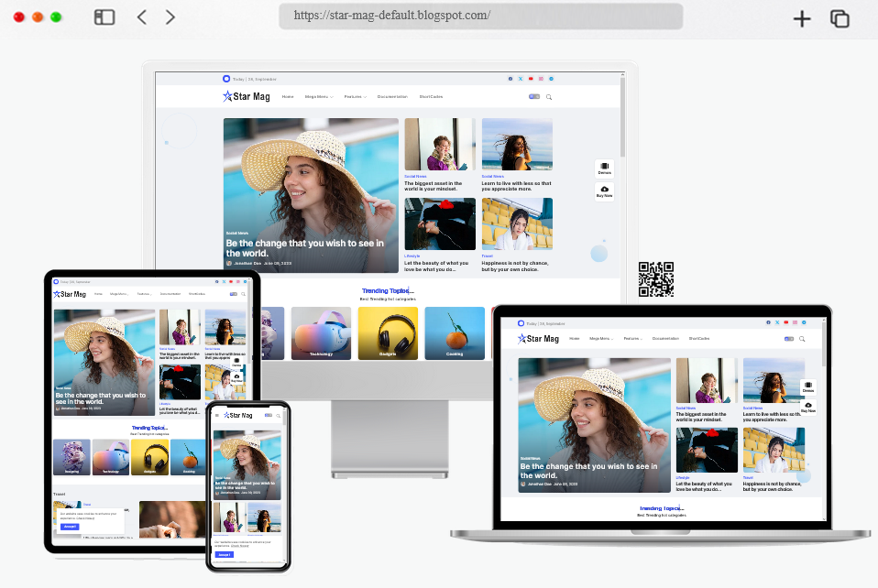The image size is (878, 588).
Task: Open a new browser tab with the plus icon
Action: [801, 18]
